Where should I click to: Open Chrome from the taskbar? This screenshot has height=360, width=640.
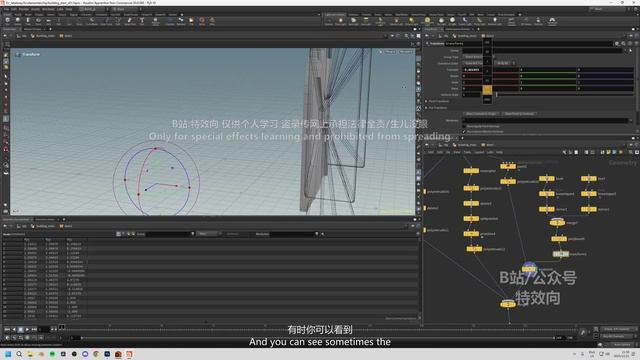(96, 354)
